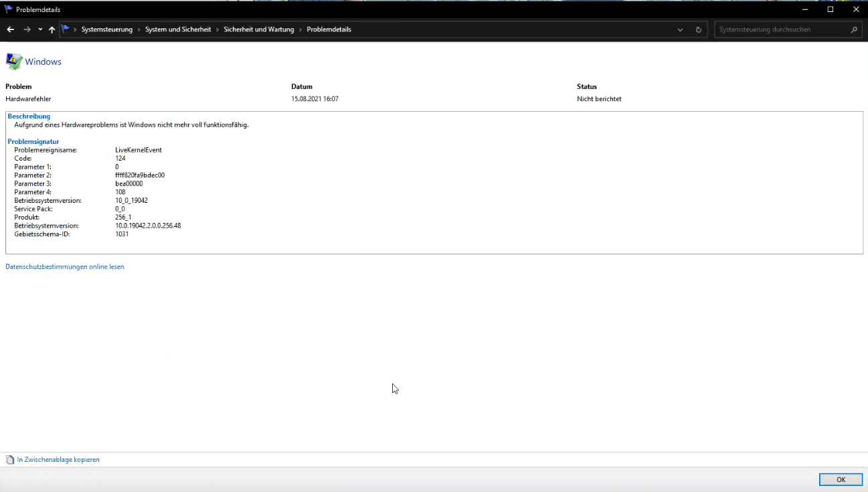The image size is (868, 492).
Task: Click the Problemsignatur heading
Action: tap(33, 141)
